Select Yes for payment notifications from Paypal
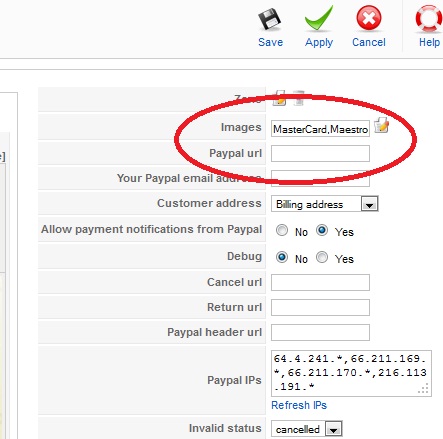443x439 pixels. (322, 230)
